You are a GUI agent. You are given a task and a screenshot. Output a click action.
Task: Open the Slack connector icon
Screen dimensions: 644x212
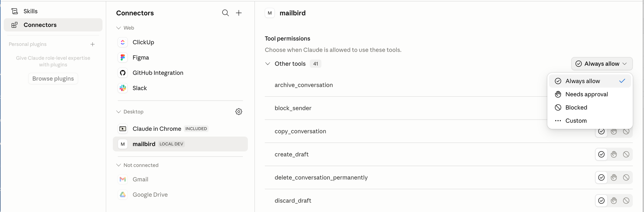tap(123, 88)
